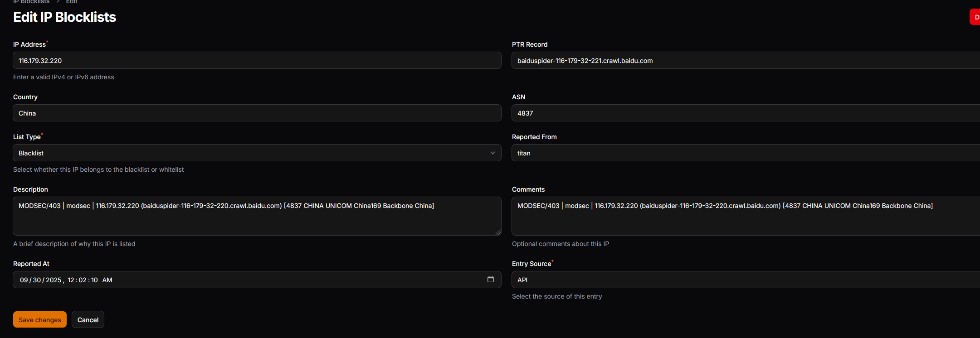Select the day 30 segment in Reported At
Screen dimensions: 980x338
point(37,280)
